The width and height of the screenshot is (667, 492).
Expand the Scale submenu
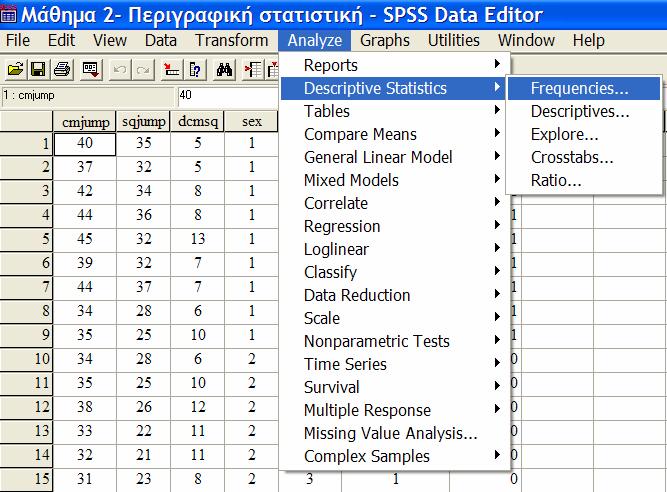pyautogui.click(x=394, y=318)
